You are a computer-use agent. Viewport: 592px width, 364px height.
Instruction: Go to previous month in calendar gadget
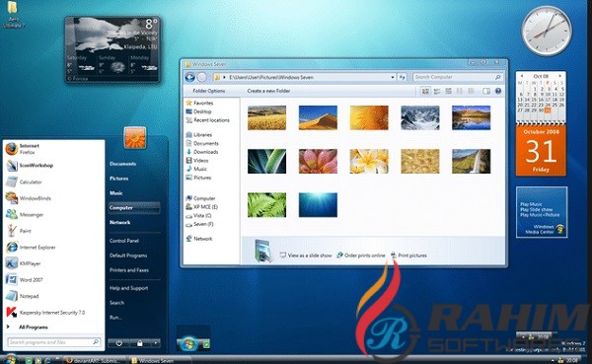tap(522, 76)
